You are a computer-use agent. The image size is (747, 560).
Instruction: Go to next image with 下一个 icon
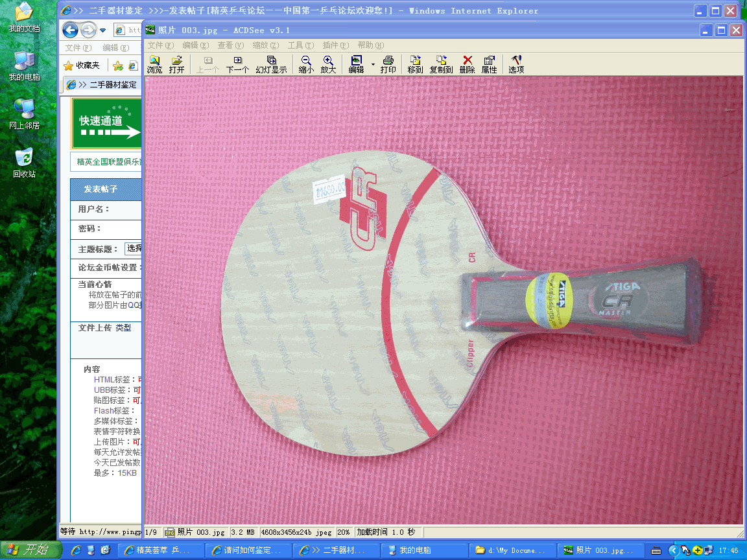(237, 64)
